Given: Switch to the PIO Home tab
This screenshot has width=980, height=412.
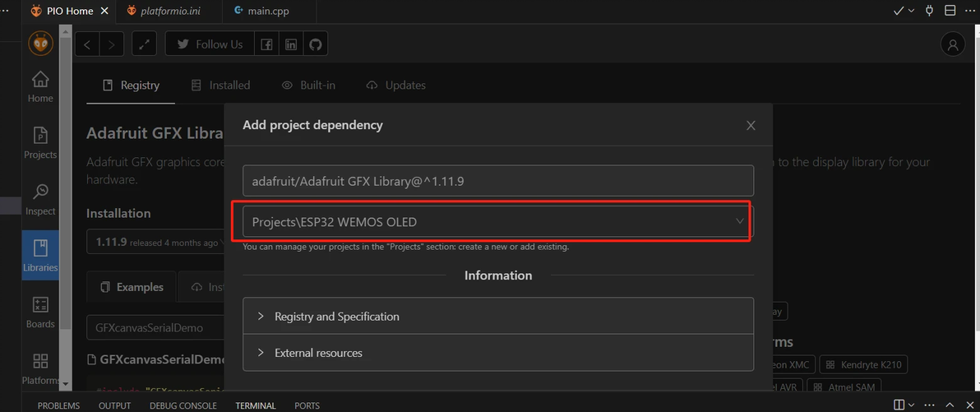Looking at the screenshot, I should click(69, 12).
